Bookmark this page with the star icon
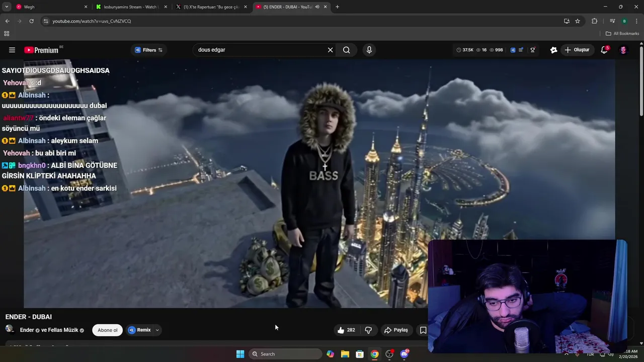The height and width of the screenshot is (362, 644). coord(578,21)
